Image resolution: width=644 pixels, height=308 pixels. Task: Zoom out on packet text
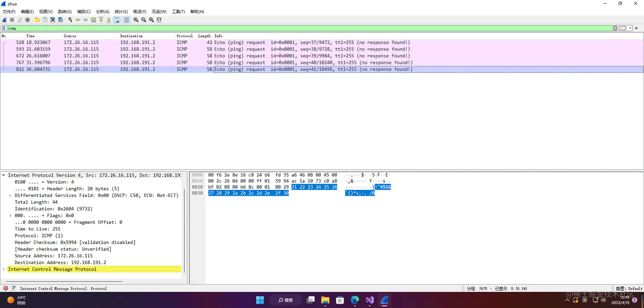tap(144, 20)
